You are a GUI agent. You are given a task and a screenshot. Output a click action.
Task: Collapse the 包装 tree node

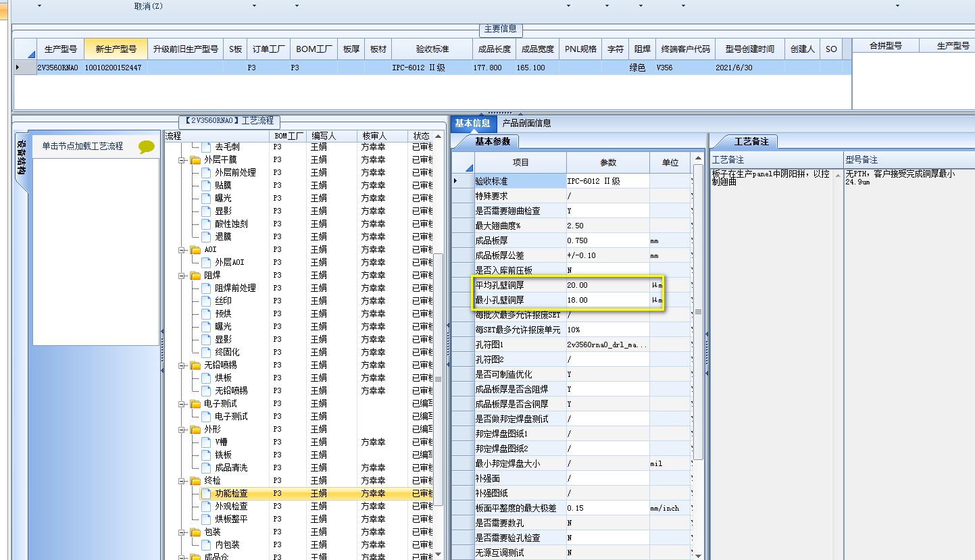click(x=182, y=532)
